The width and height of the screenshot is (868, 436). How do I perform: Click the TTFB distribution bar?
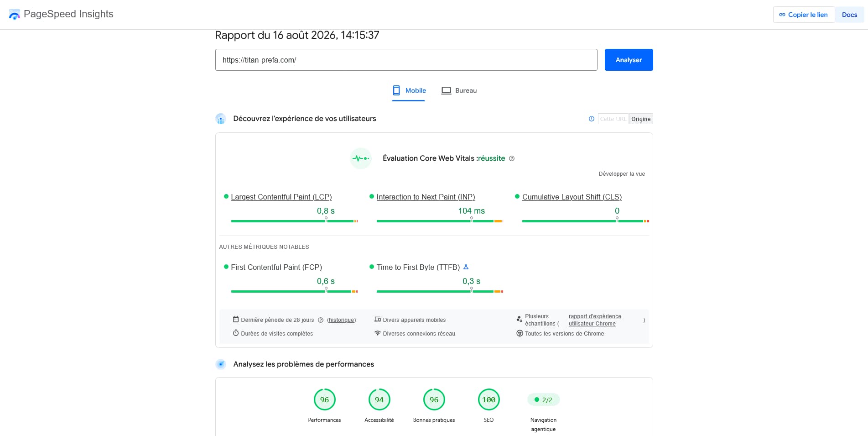coord(440,291)
